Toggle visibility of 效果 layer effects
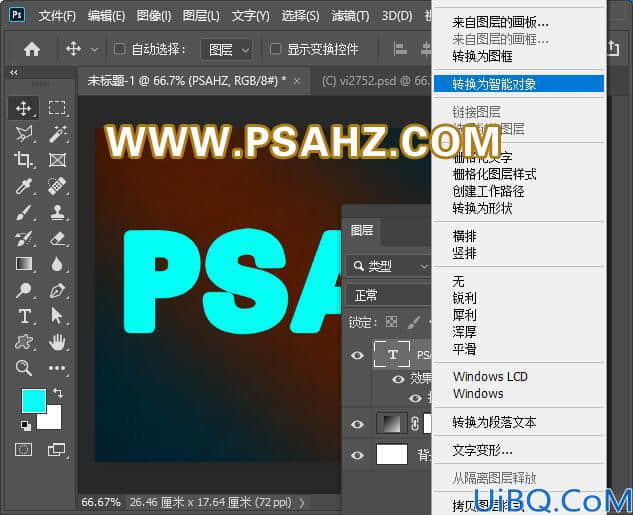Image resolution: width=633 pixels, height=515 pixels. pos(398,379)
